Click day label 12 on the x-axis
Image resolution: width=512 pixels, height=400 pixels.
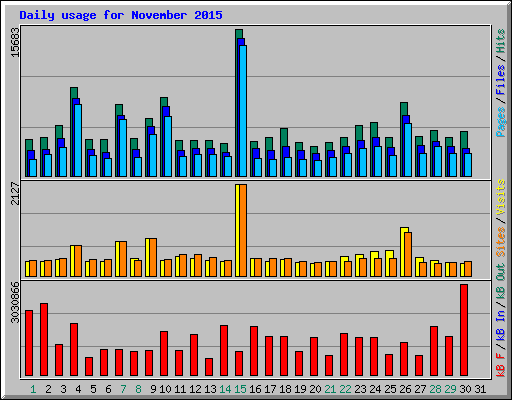(x=195, y=389)
